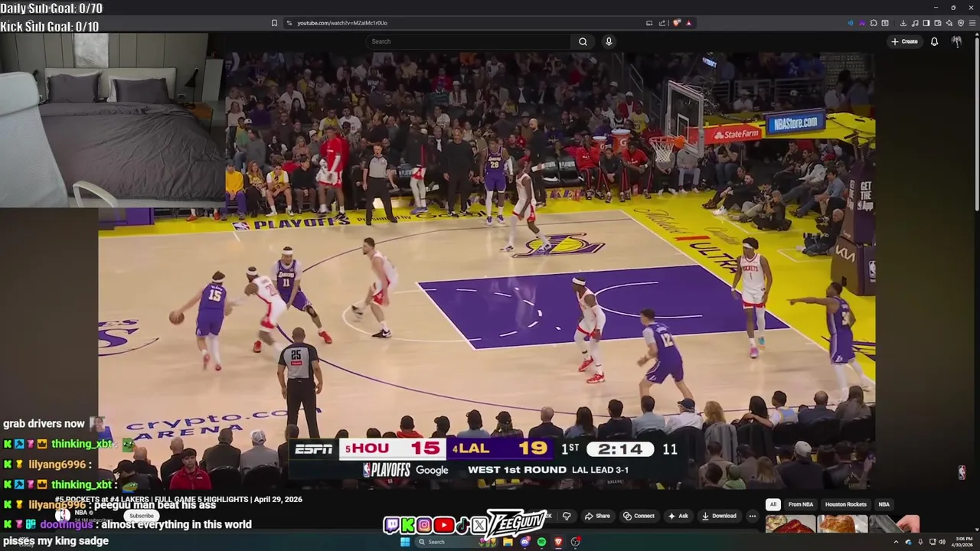The width and height of the screenshot is (980, 551).
Task: Open the Brave VPN shield icon
Action: 961,23
